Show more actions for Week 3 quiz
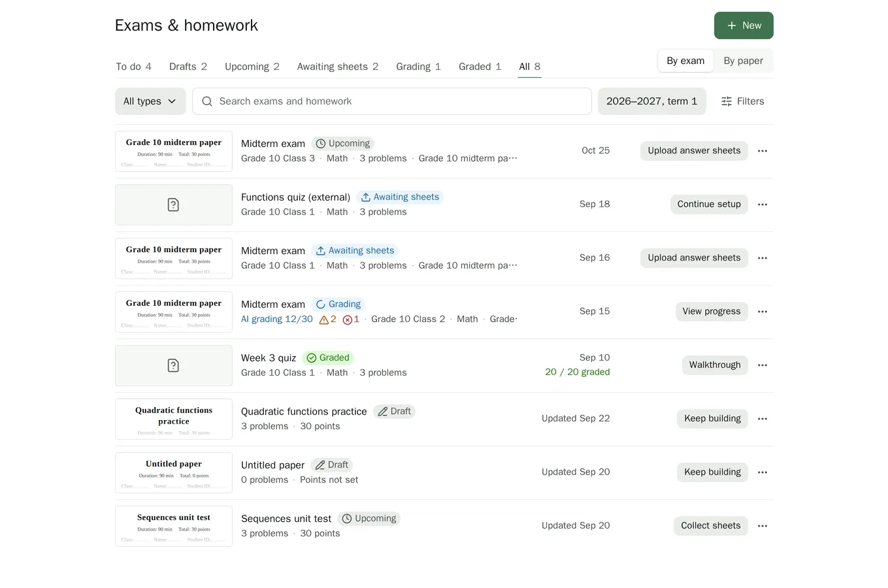Image resolution: width=888 pixels, height=588 pixels. coord(763,365)
